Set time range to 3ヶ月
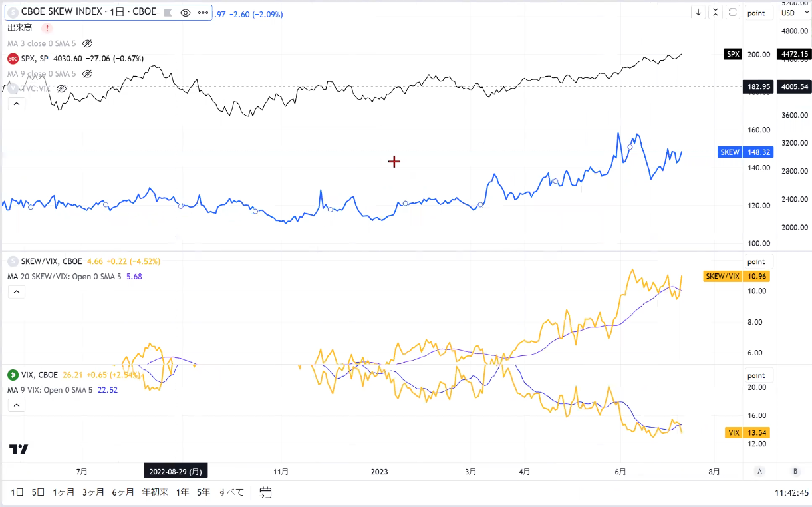The height and width of the screenshot is (507, 812). [x=93, y=492]
